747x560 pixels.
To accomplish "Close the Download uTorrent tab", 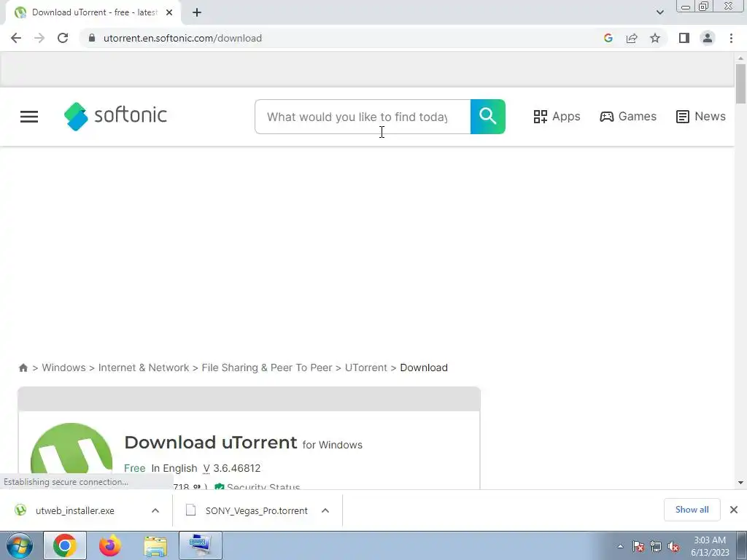I will pyautogui.click(x=169, y=12).
